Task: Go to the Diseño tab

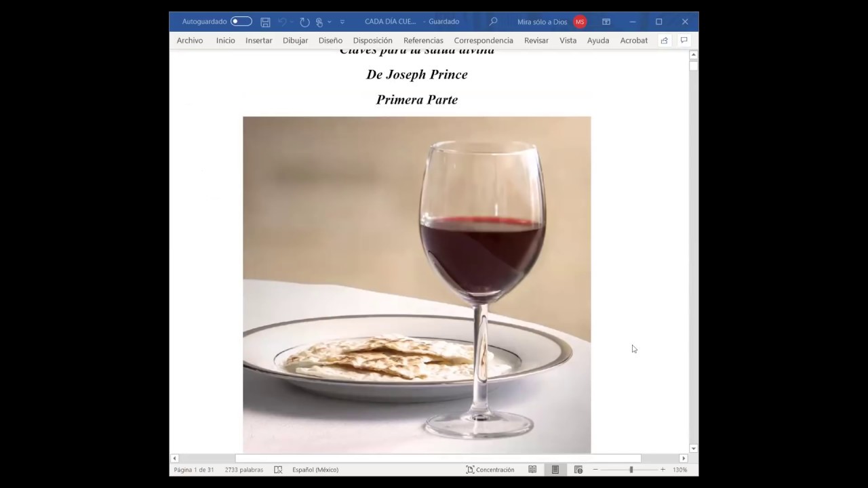Action: pyautogui.click(x=330, y=41)
